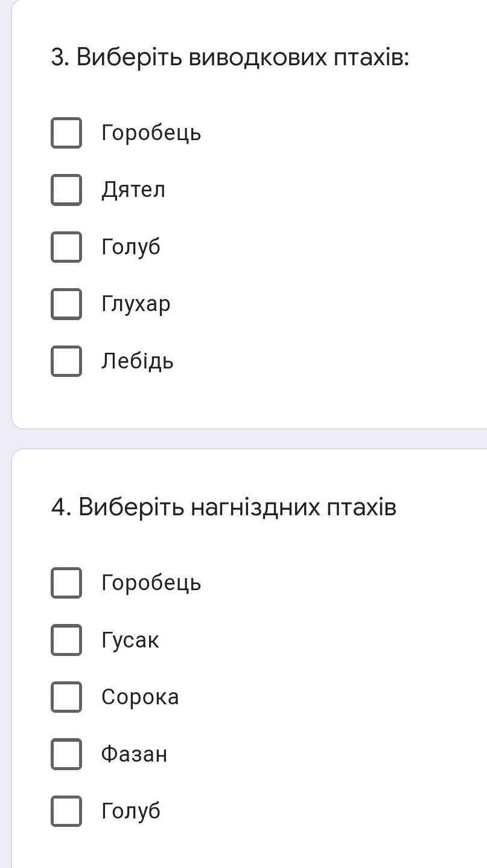This screenshot has height=868, width=487.
Task: Mark the Фазан checkbox
Action: point(66,754)
